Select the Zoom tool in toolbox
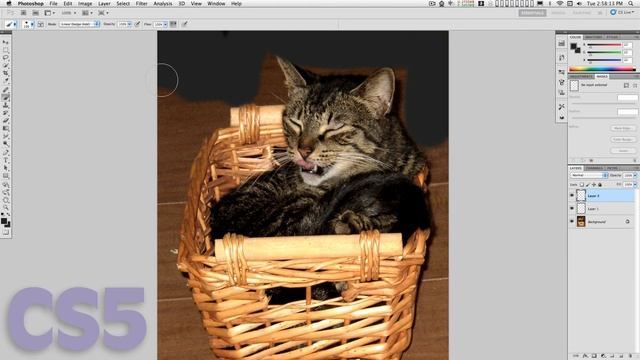The width and height of the screenshot is (640, 360). click(6, 207)
